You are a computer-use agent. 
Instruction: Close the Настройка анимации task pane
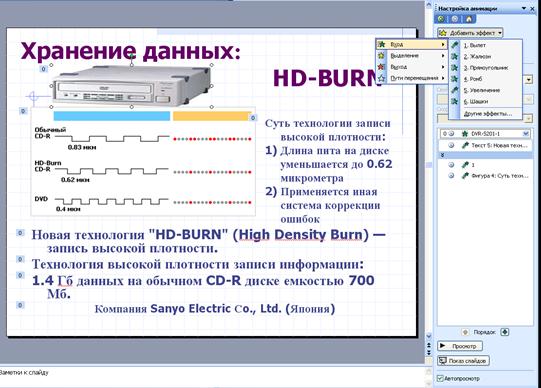pos(532,8)
